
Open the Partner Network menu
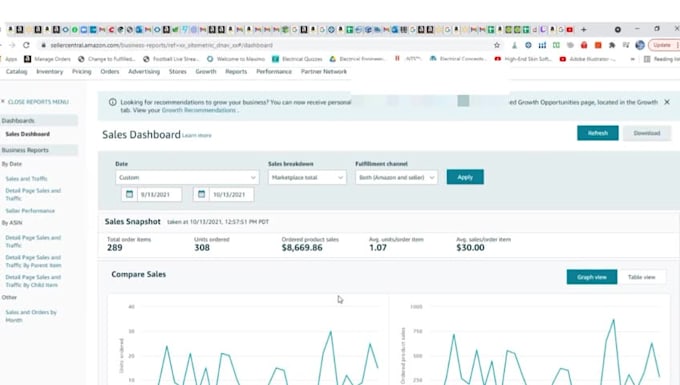pos(324,72)
